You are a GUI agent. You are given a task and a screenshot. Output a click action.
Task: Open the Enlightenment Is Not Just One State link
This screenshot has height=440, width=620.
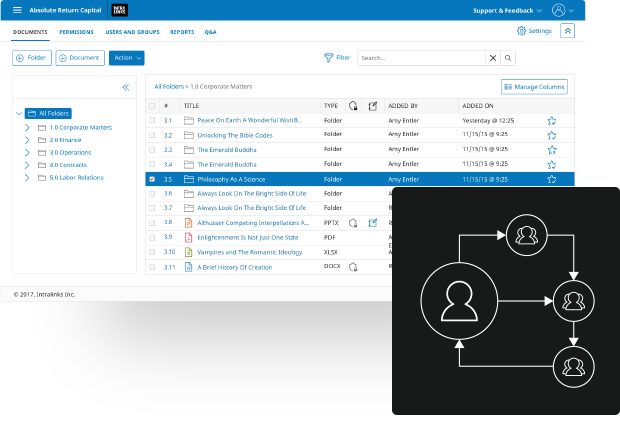pyautogui.click(x=248, y=238)
